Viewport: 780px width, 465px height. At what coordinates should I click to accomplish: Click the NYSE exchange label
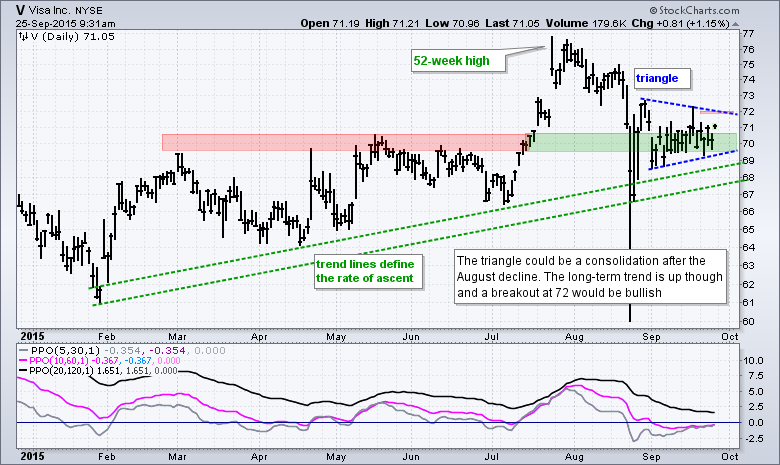point(89,10)
